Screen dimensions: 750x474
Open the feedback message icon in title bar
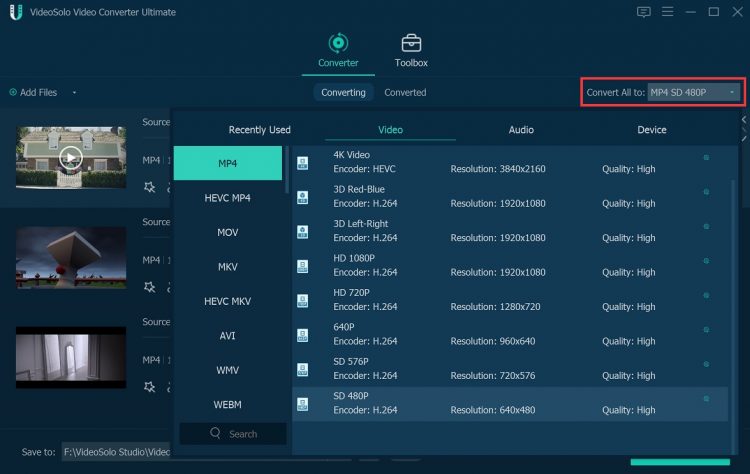coord(643,12)
